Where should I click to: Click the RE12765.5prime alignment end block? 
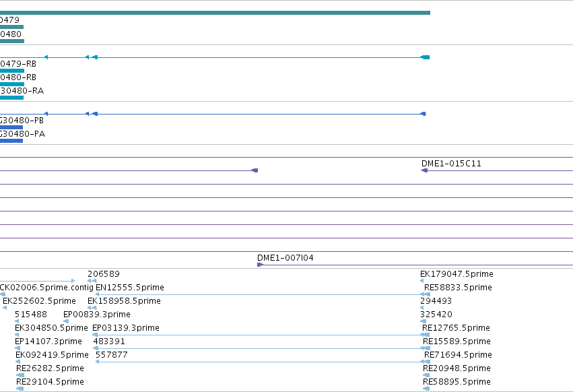click(x=426, y=335)
